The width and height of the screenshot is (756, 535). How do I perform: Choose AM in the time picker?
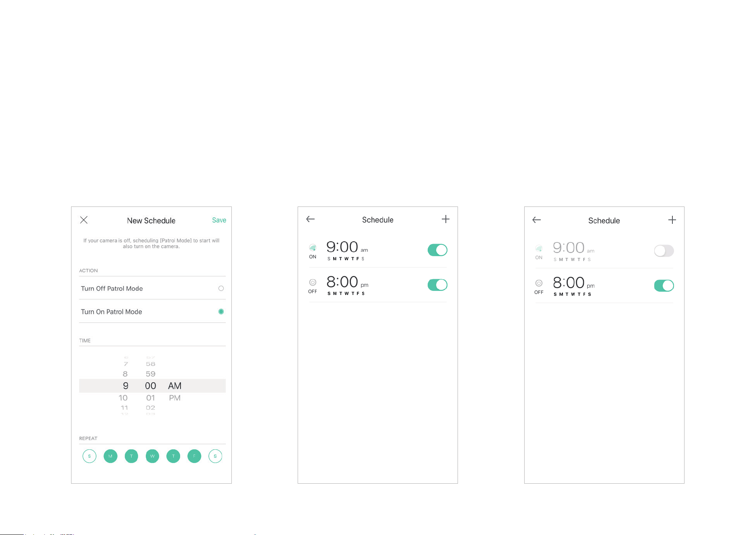[175, 386]
